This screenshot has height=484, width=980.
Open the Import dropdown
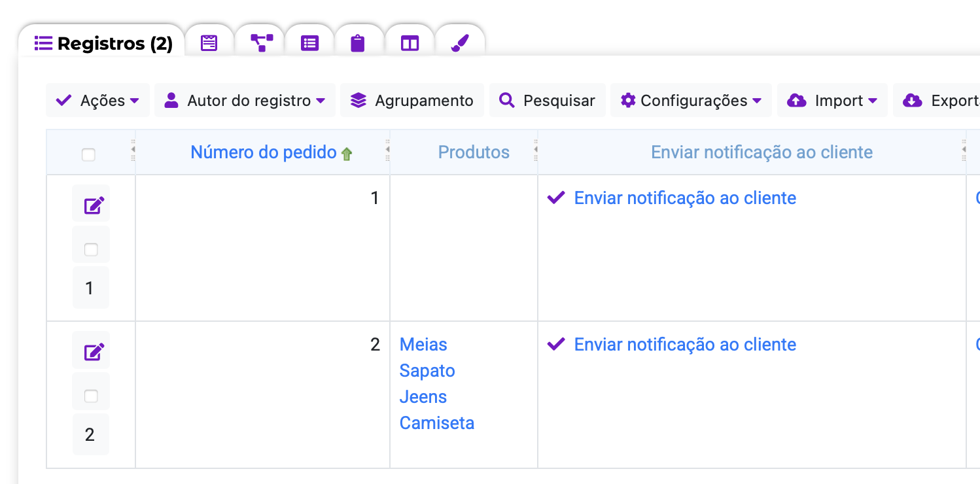pyautogui.click(x=832, y=100)
